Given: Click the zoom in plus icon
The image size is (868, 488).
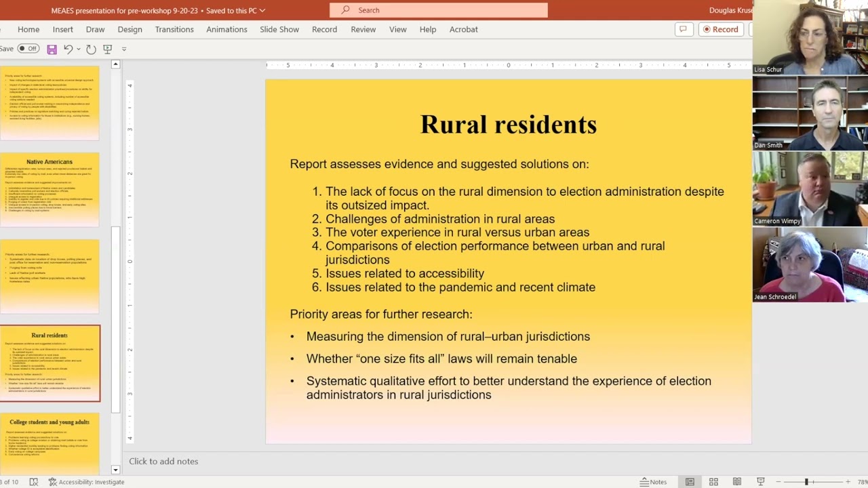Looking at the screenshot, I should (848, 482).
